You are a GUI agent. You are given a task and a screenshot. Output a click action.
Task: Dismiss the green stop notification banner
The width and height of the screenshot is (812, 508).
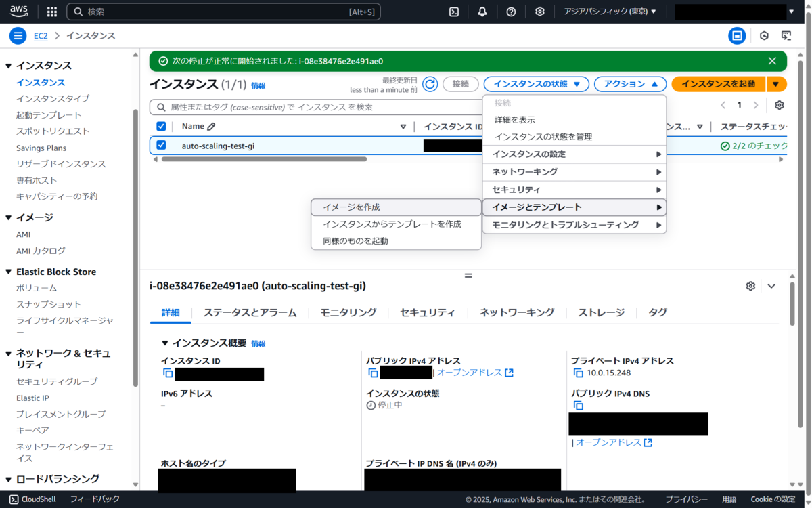772,61
